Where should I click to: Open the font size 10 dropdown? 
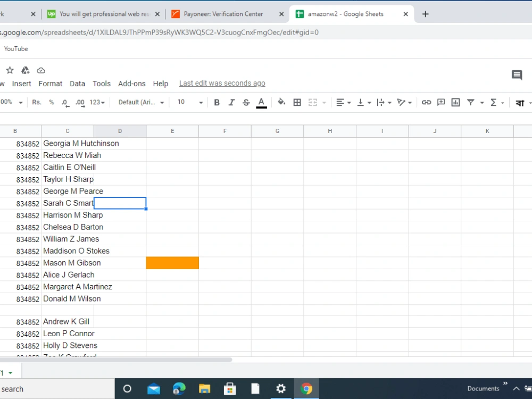190,102
